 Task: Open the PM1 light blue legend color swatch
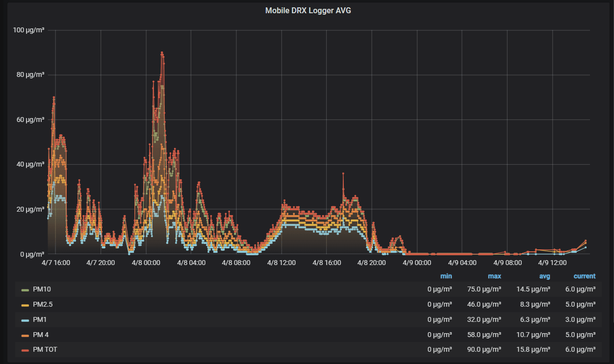pos(26,320)
